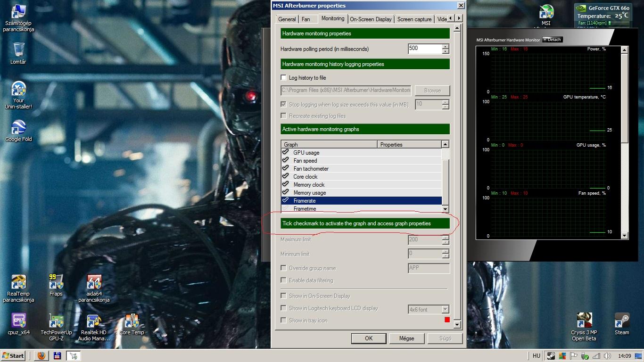Toggle the Framerate graph checkmark
Screen dimensions: 644x362
285,200
